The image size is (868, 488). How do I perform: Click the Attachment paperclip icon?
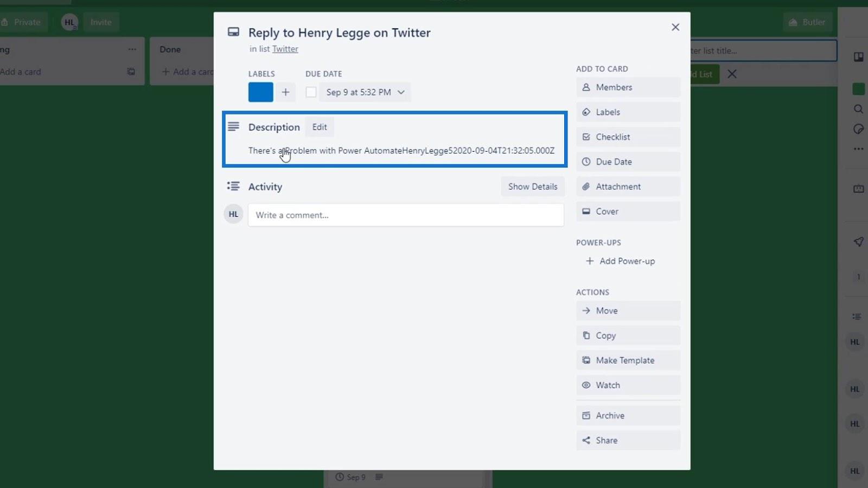pyautogui.click(x=586, y=187)
